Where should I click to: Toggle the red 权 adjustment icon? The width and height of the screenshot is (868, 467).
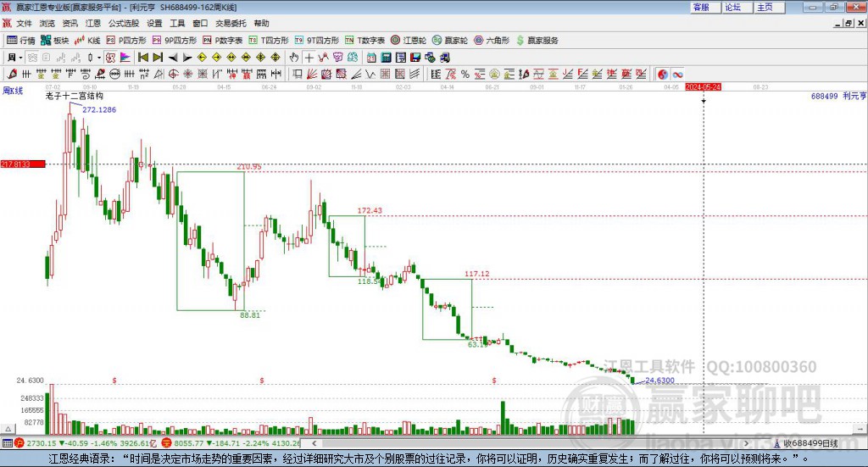coord(110,58)
